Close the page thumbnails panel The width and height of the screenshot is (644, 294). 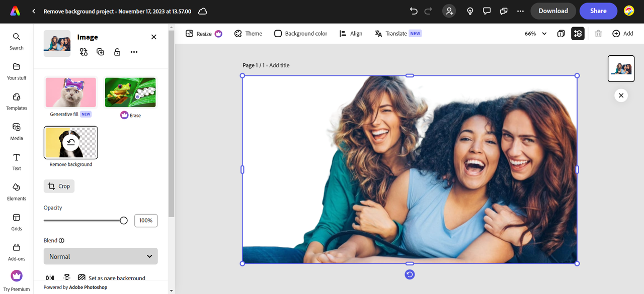click(x=621, y=95)
